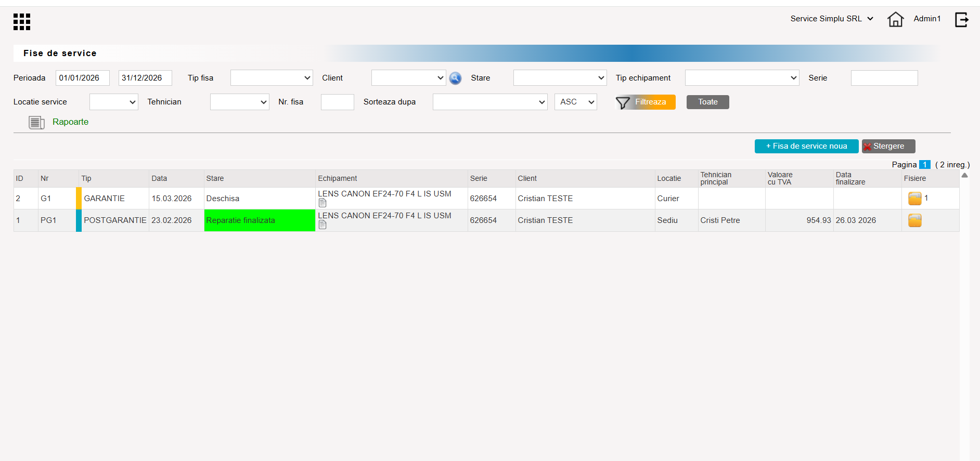Click the client search magnifier icon
The height and width of the screenshot is (461, 980).
pos(455,78)
